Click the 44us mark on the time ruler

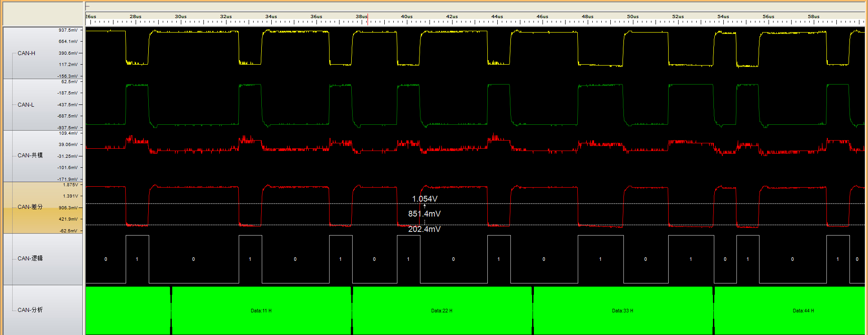497,17
